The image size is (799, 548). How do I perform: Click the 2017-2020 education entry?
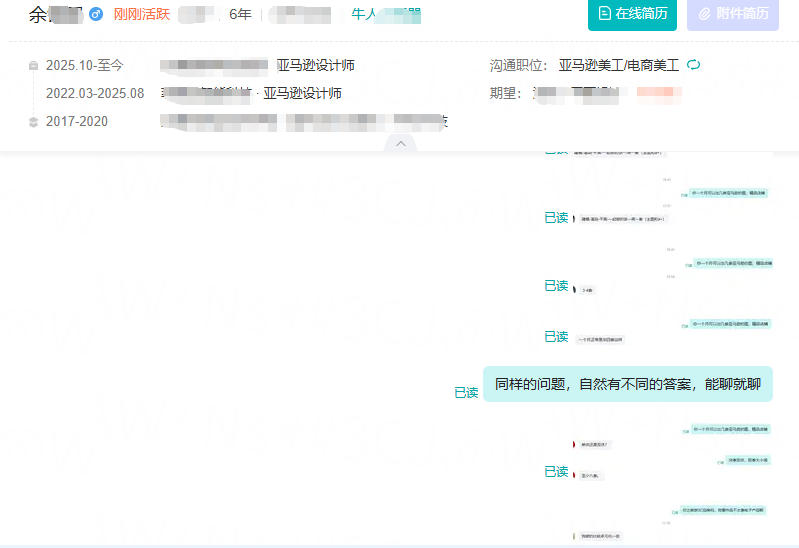pyautogui.click(x=77, y=121)
